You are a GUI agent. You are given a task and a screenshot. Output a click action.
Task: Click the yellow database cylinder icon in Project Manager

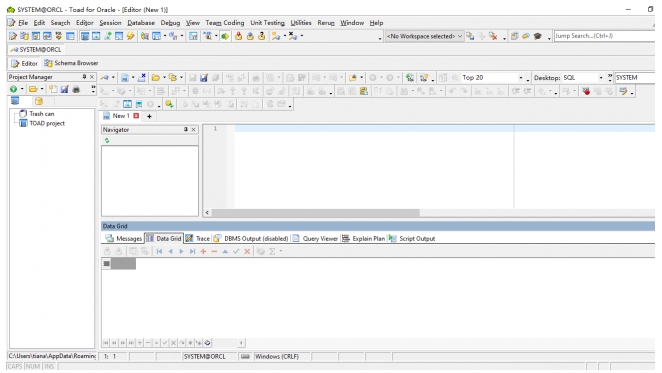pyautogui.click(x=39, y=101)
